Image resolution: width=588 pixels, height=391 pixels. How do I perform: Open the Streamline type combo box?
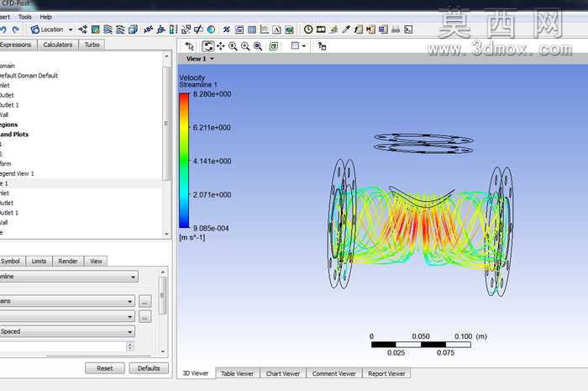[x=69, y=277]
